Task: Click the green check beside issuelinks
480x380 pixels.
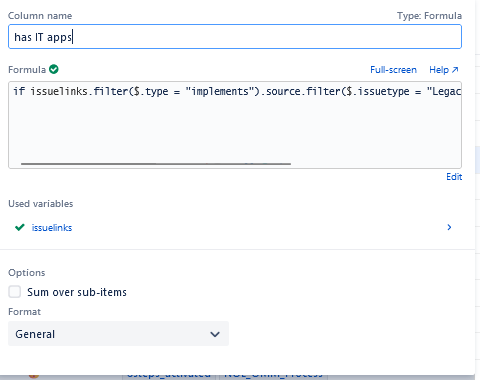Action: pos(20,227)
